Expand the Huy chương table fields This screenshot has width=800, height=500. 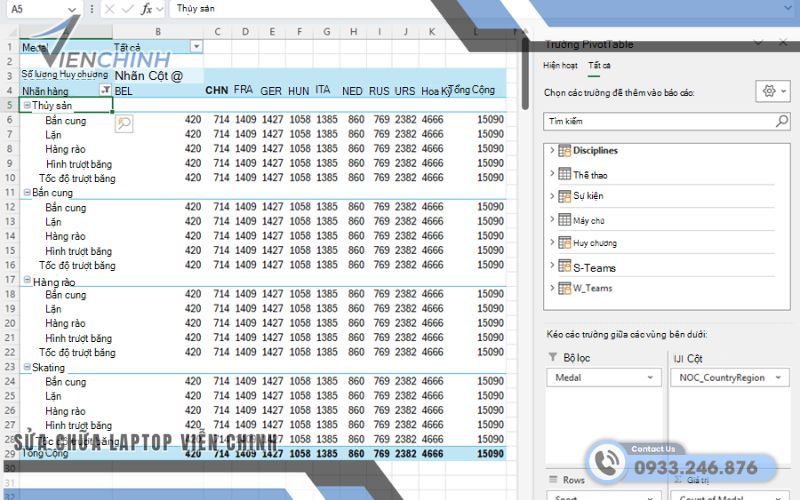click(x=552, y=242)
